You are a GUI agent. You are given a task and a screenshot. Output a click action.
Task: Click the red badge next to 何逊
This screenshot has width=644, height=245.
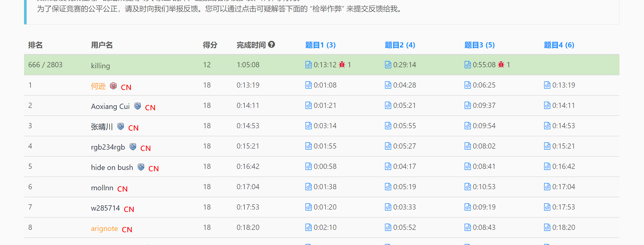113,86
